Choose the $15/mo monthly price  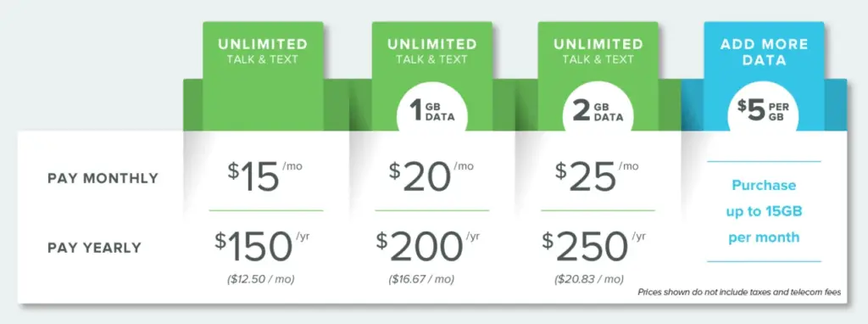264,175
